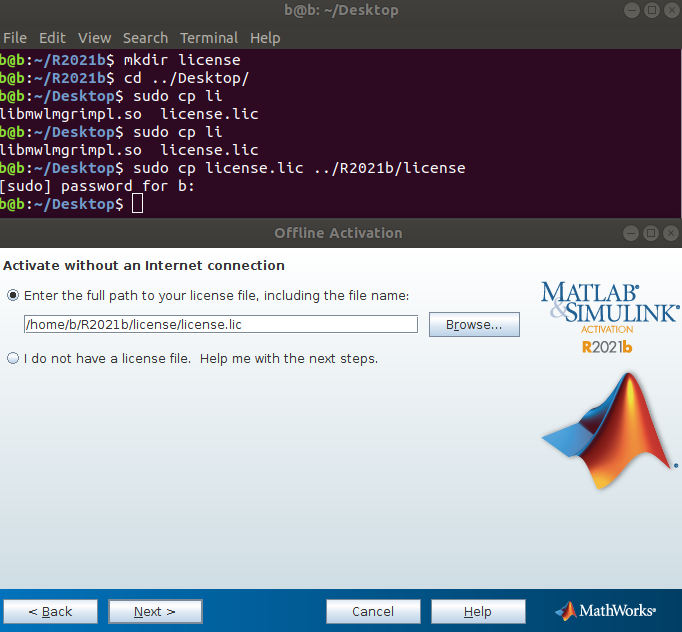Open the Help menu in the terminal
This screenshot has width=682, height=632.
[x=265, y=38]
